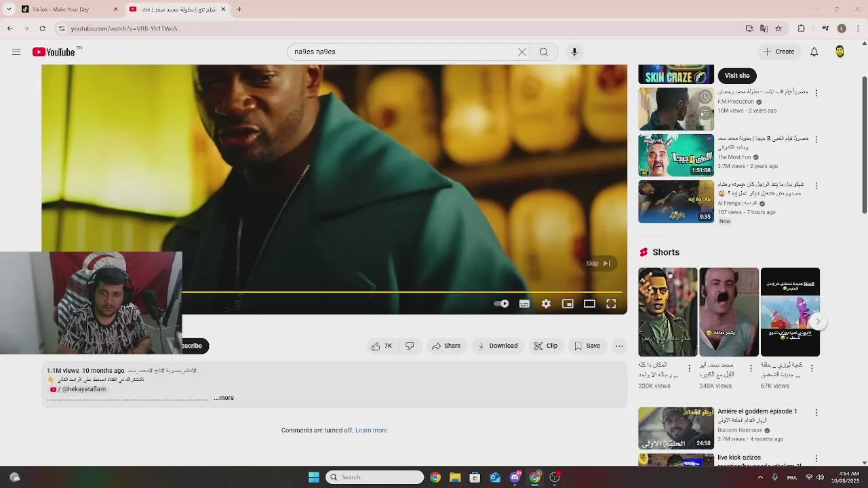The height and width of the screenshot is (488, 868).
Task: Open The Most Fun 1:51:08 video thumbnail
Action: (x=676, y=155)
